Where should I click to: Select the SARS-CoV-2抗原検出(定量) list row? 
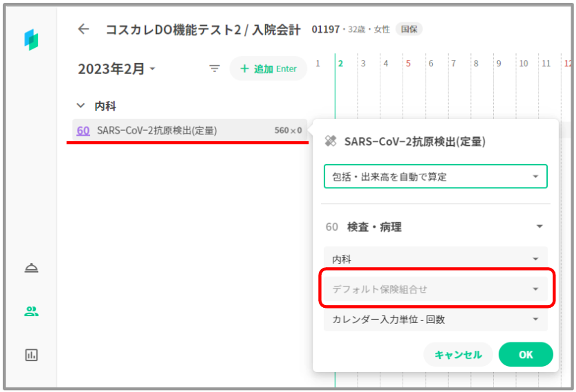click(x=190, y=130)
